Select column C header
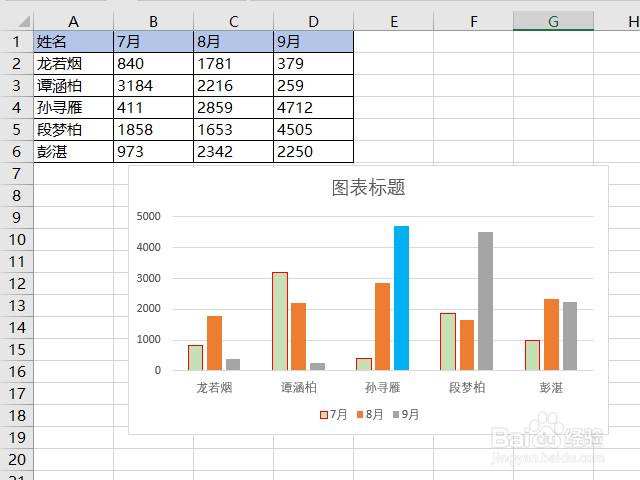The width and height of the screenshot is (640, 480). (233, 21)
